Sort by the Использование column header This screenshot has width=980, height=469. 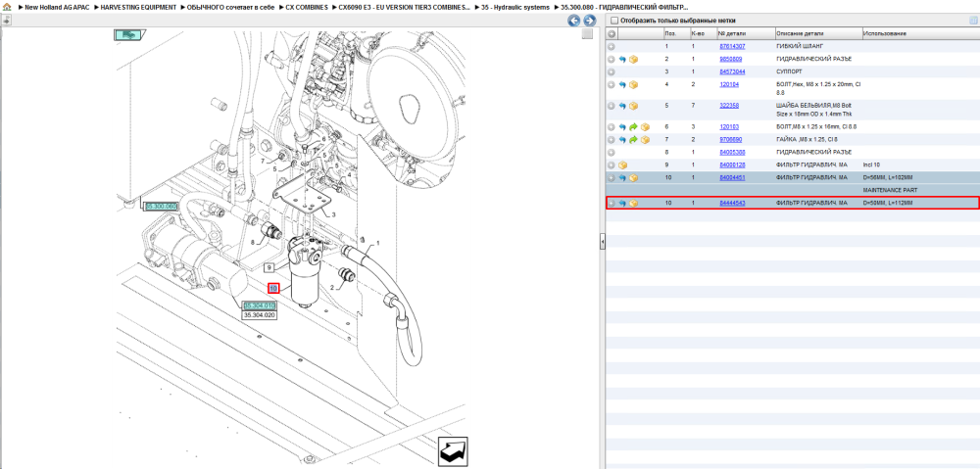pos(884,33)
